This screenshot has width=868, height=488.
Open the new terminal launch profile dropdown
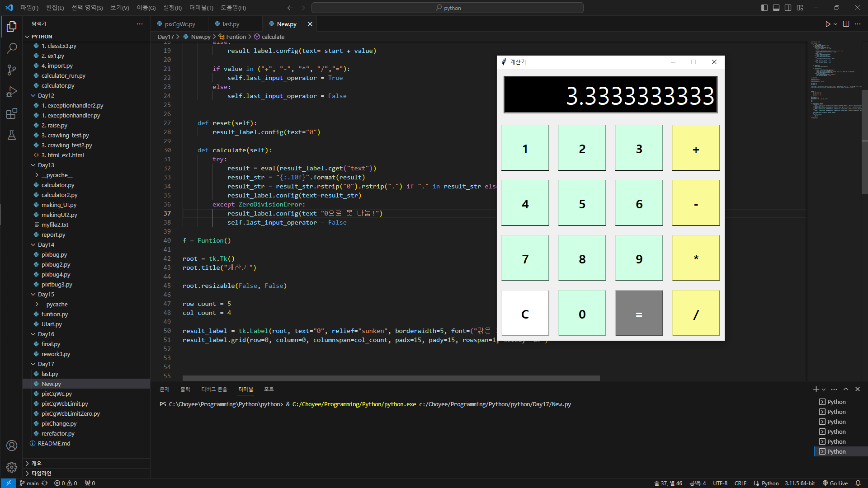pos(824,389)
